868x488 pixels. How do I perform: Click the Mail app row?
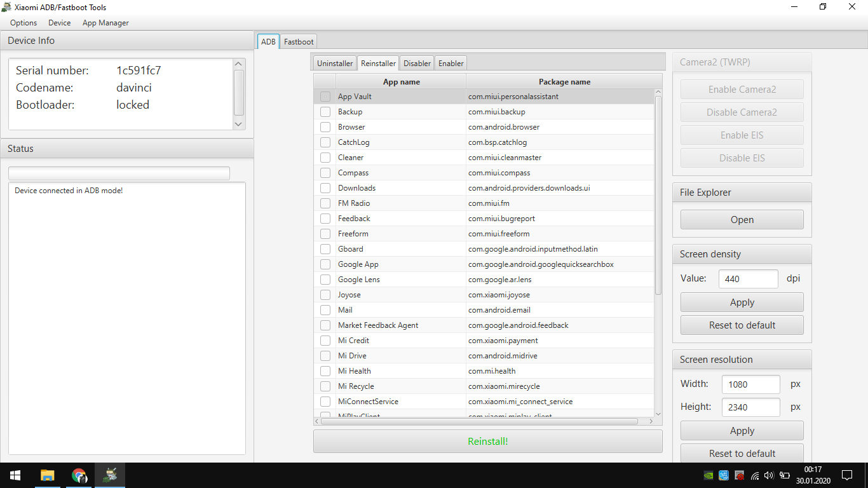484,310
